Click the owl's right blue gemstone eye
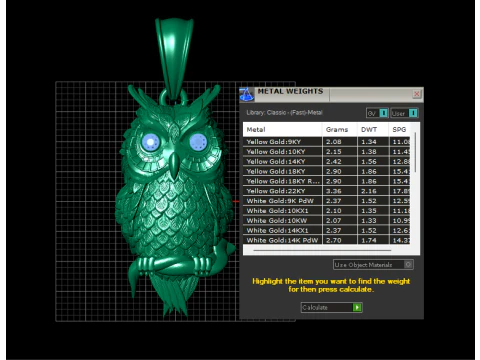Viewport: 480px width, 360px height. pyautogui.click(x=198, y=142)
